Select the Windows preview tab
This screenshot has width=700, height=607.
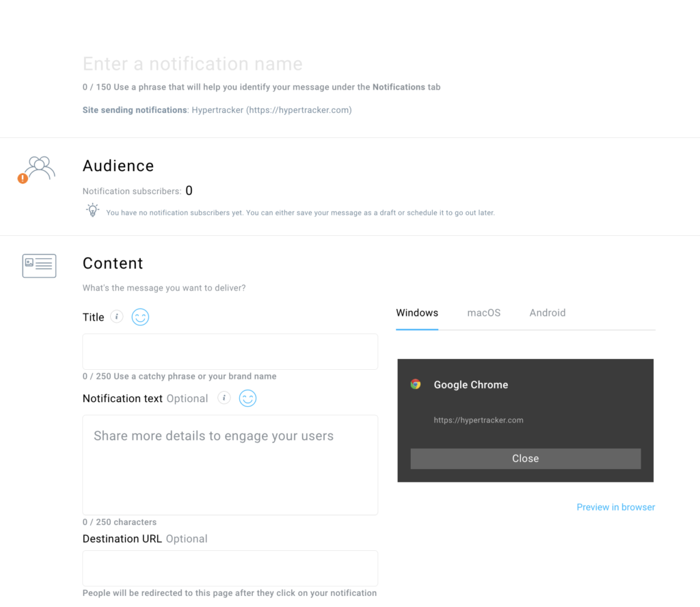click(x=417, y=312)
